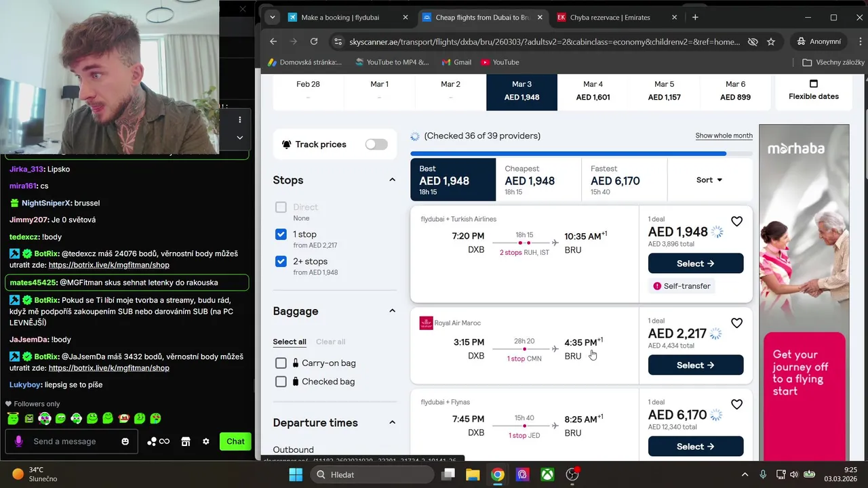The height and width of the screenshot is (488, 868).
Task: Open the marhaba advertisement
Action: (x=804, y=291)
